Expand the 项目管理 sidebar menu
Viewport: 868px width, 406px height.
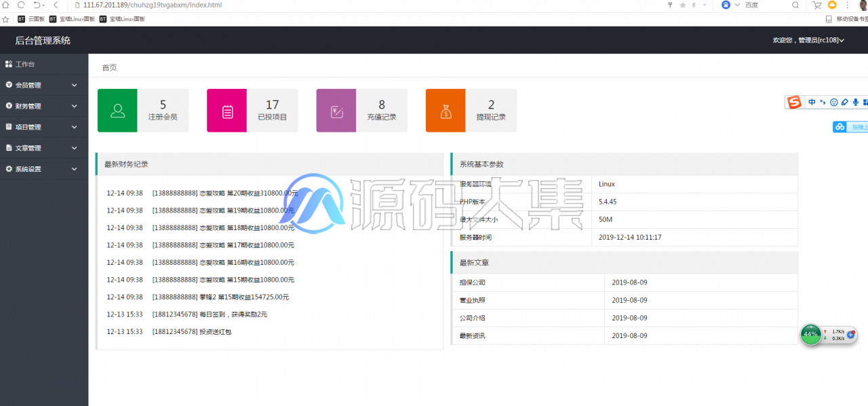click(x=44, y=127)
